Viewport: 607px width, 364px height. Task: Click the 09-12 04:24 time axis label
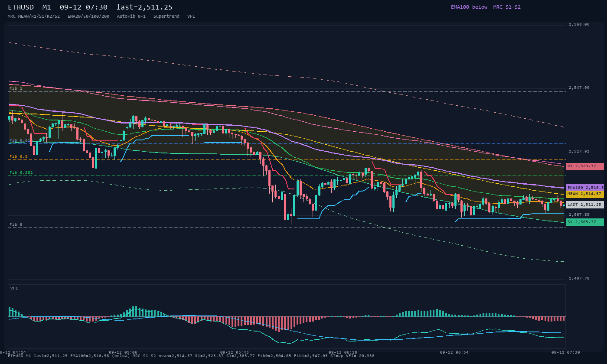[x=13, y=352]
